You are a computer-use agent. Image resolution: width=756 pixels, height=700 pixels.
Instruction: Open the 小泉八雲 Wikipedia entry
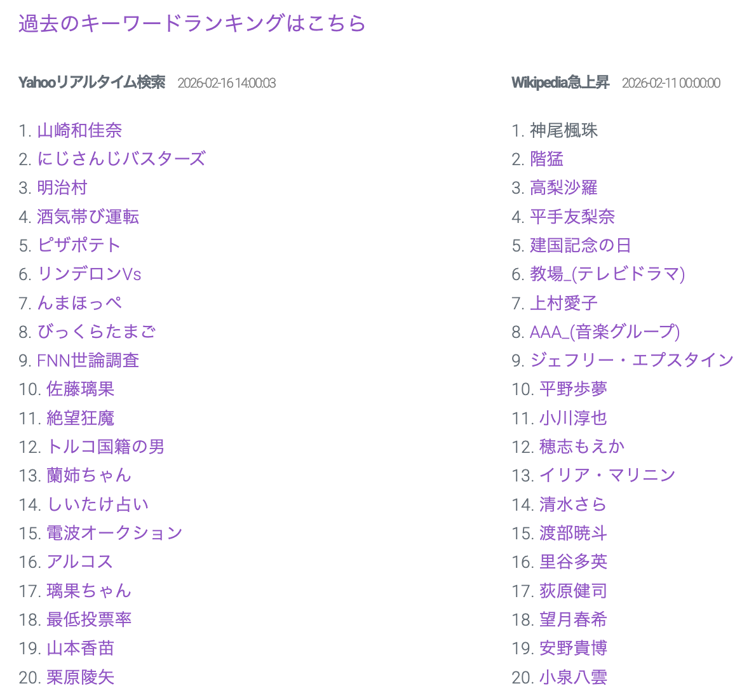(573, 677)
